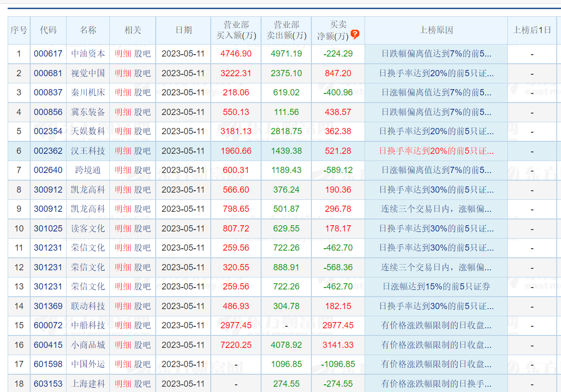
Task: Open 明细 for 天娱数科 row
Action: tap(123, 131)
